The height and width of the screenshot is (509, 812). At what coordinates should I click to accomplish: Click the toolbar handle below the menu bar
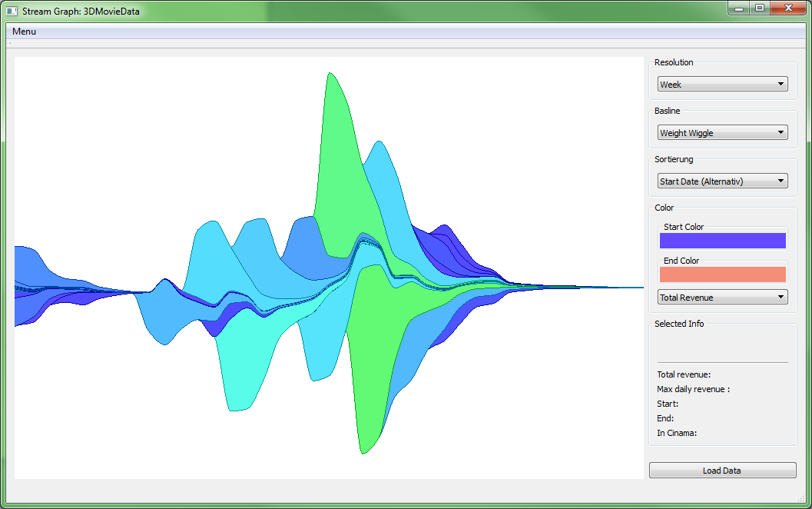click(9, 44)
